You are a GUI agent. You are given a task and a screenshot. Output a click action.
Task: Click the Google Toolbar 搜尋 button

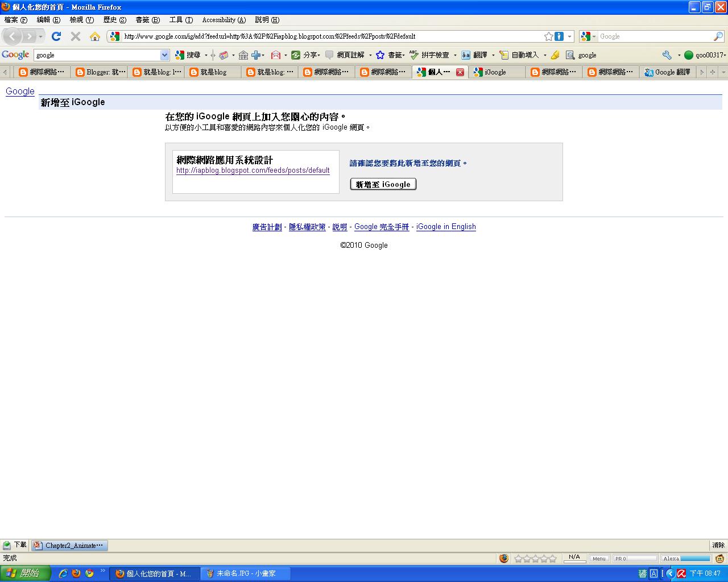(188, 55)
